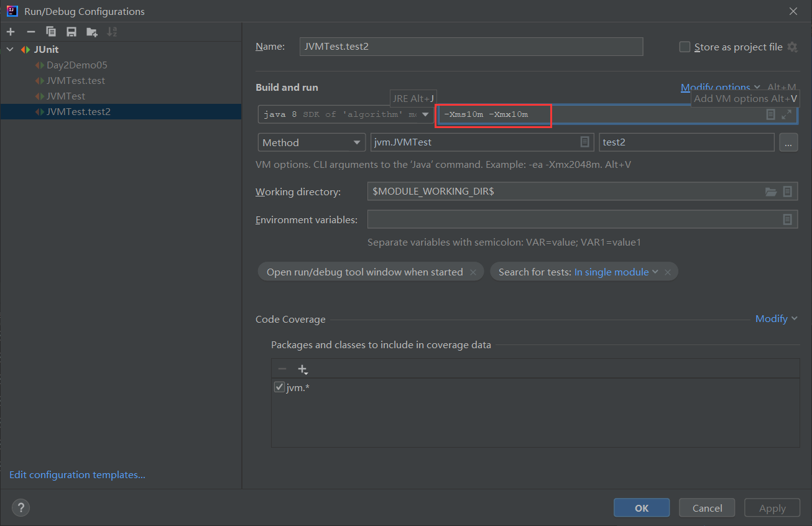
Task: Change 'In single module' search scope
Action: pyautogui.click(x=616, y=272)
